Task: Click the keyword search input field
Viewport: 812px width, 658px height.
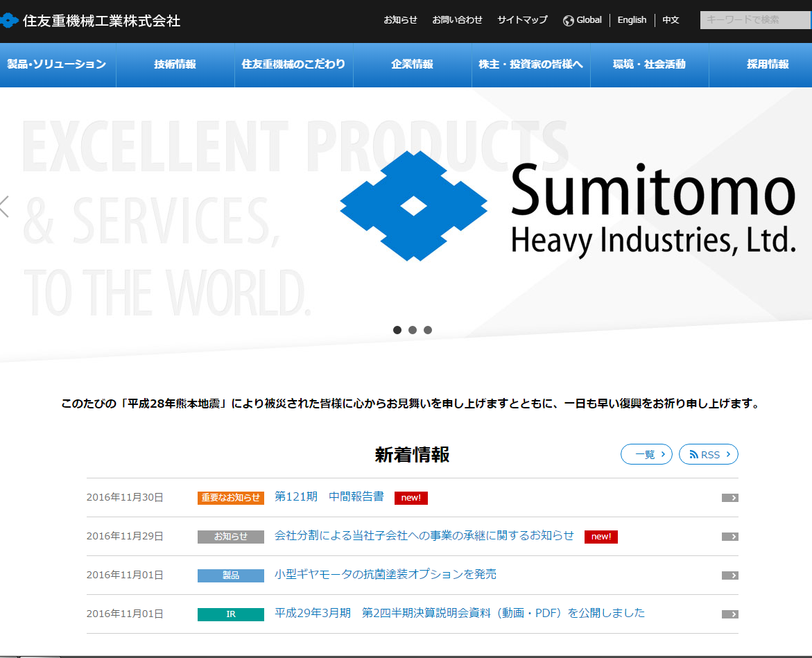Action: pos(754,20)
